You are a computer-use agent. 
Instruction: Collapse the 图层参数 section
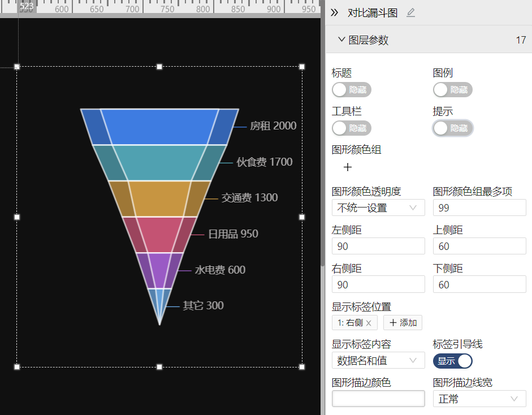pyautogui.click(x=341, y=40)
